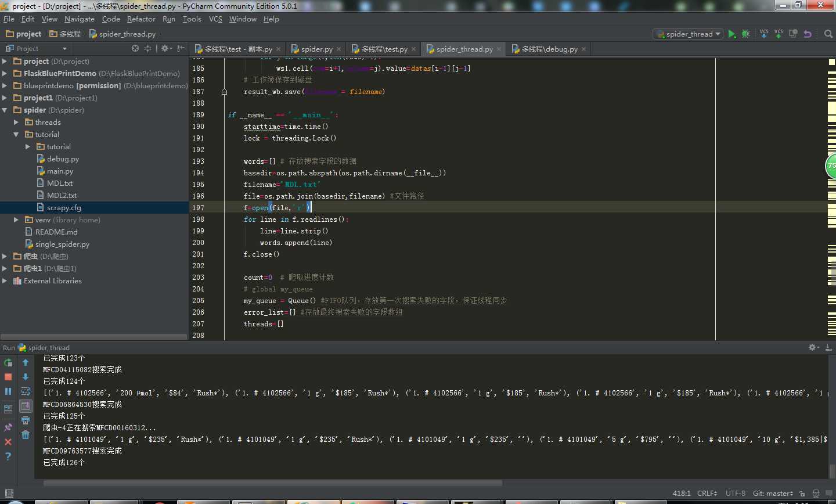Viewport: 836px width, 504px height.
Task: Pin the Run tab
Action: tap(8, 427)
